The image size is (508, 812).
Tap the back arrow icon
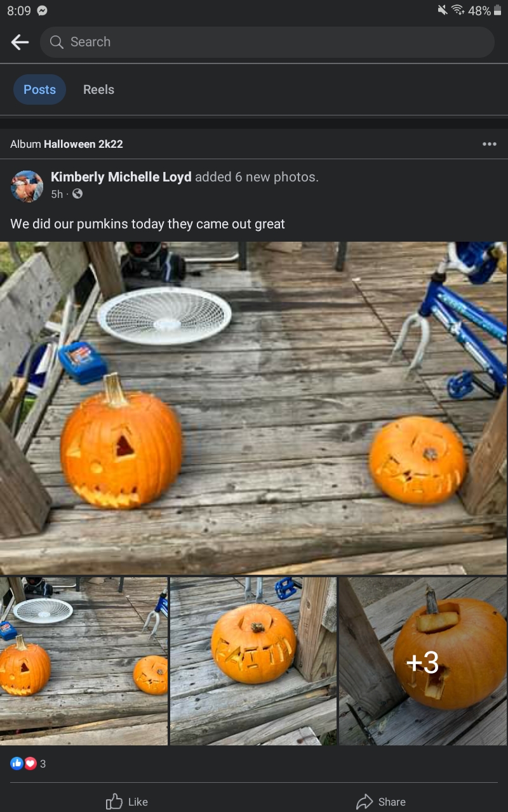coord(20,42)
